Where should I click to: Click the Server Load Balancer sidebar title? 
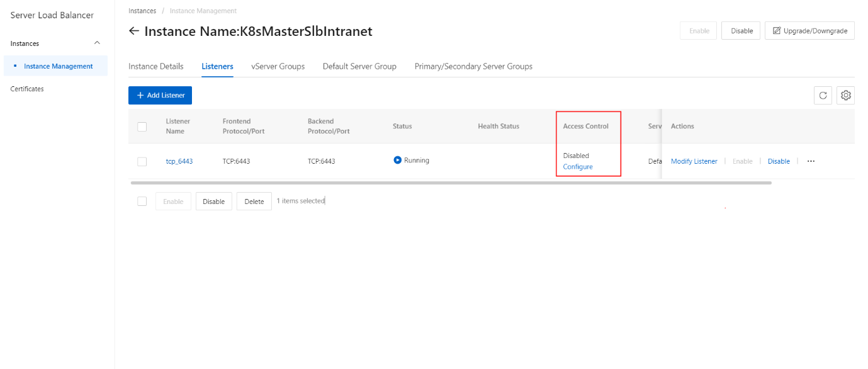pyautogui.click(x=52, y=14)
